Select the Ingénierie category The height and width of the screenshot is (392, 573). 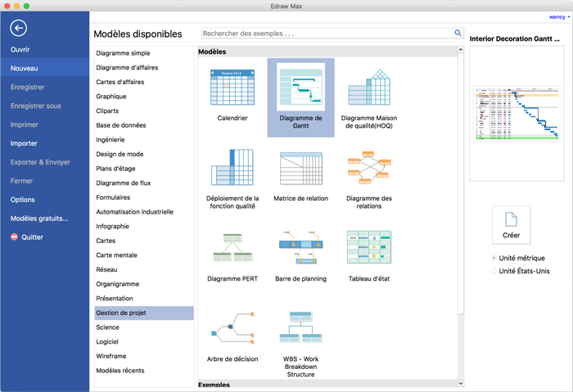(x=144, y=140)
